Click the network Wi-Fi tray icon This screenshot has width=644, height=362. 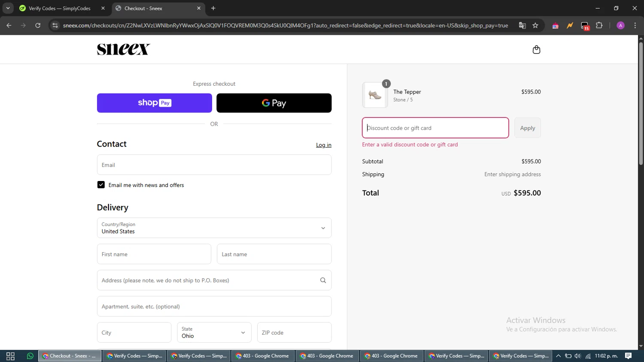[x=588, y=356]
